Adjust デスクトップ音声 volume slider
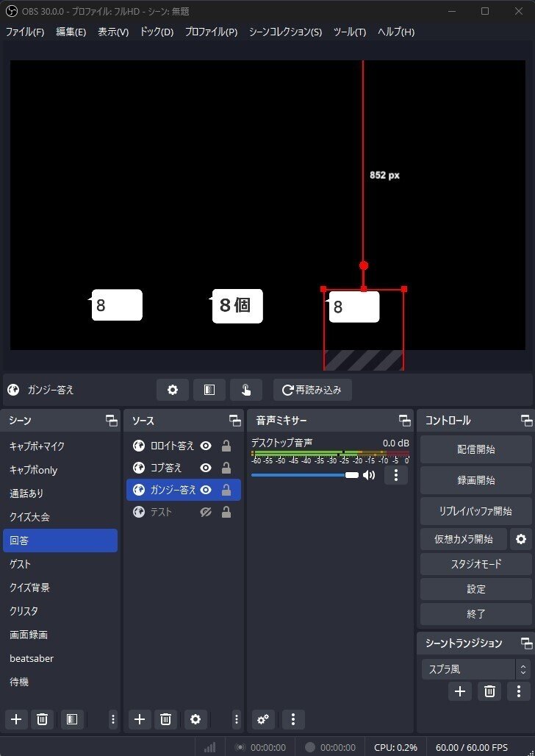Viewport: 535px width, 756px height. [x=305, y=475]
